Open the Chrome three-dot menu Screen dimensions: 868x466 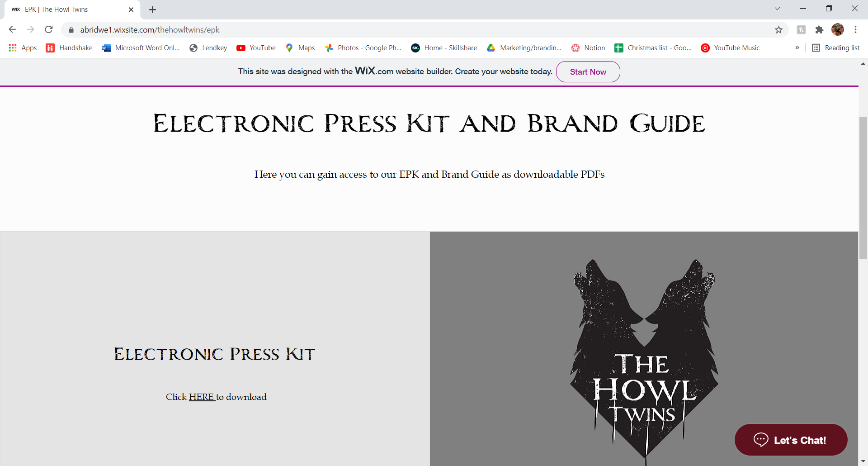(855, 30)
